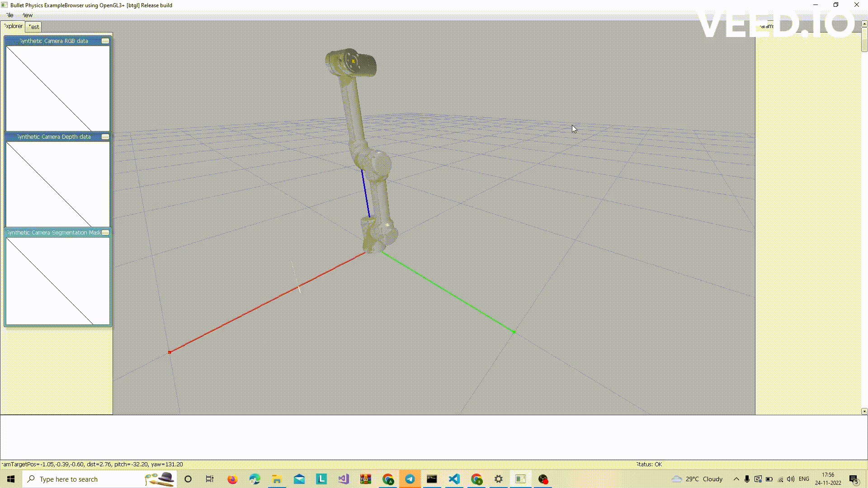Switch to the Test tab
Viewport: 868px width, 488px height.
click(33, 27)
